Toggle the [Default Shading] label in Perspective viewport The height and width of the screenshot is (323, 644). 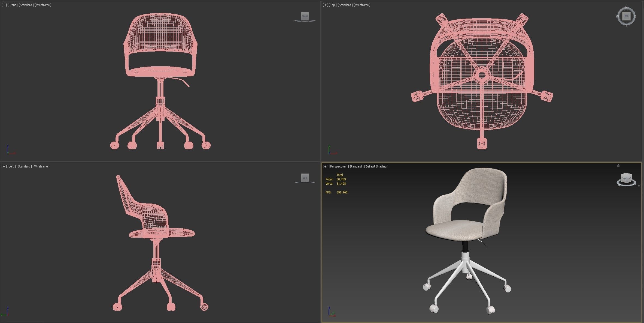click(376, 166)
